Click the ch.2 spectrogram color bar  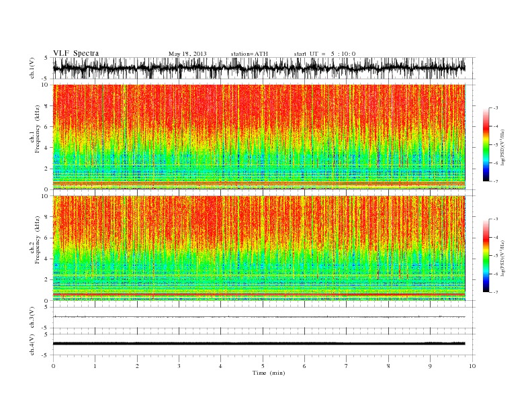pos(486,255)
